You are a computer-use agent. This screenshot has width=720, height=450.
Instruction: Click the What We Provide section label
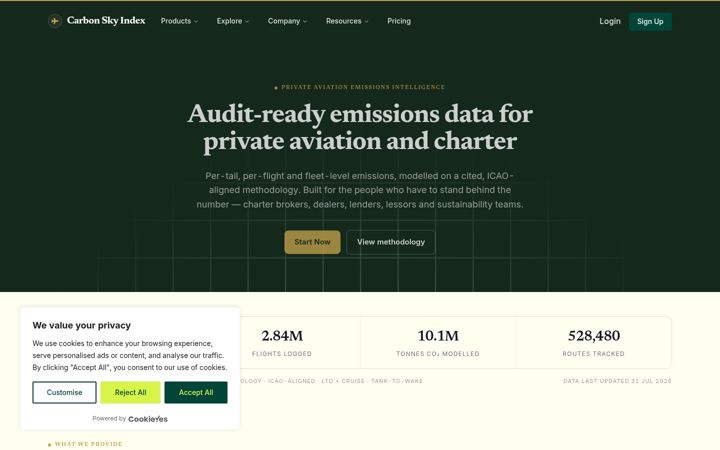click(85, 444)
